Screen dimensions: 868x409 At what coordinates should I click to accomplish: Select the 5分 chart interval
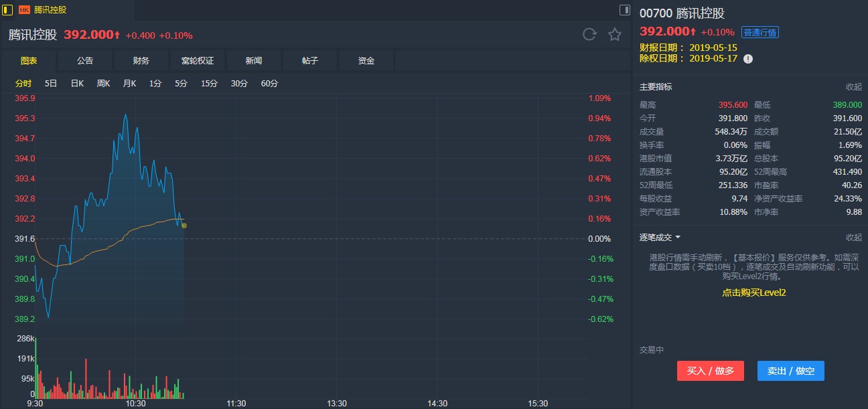[182, 84]
